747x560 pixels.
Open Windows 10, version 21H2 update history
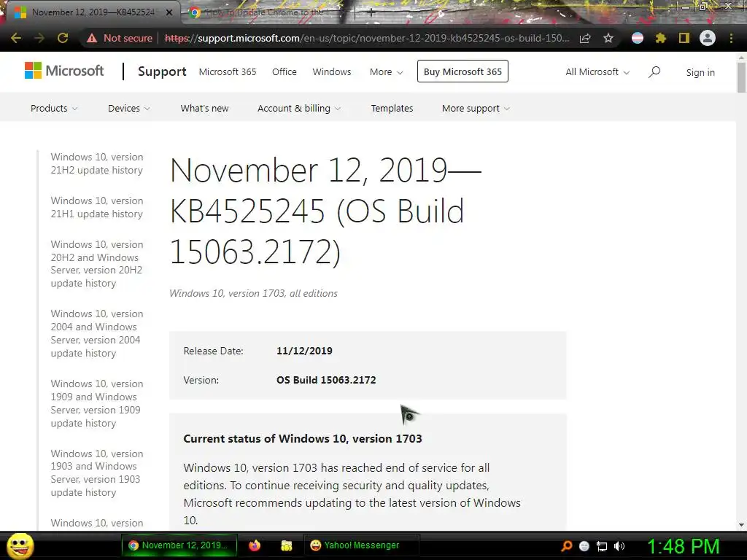[x=97, y=163]
